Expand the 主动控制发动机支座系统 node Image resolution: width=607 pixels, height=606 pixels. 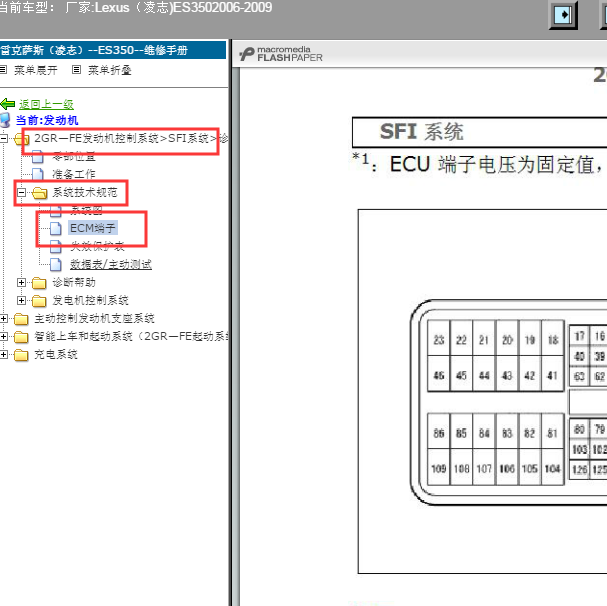[x=3, y=318]
